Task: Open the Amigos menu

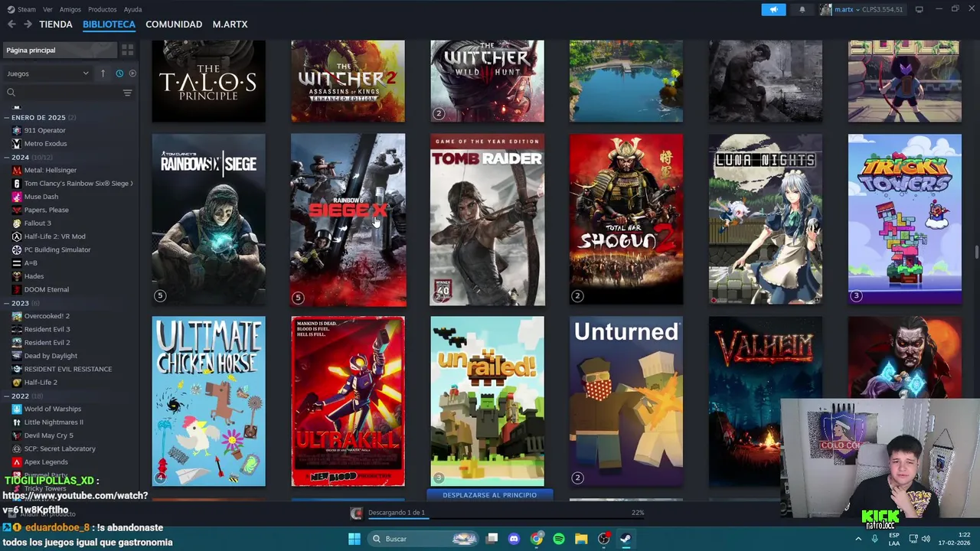Action: point(70,9)
